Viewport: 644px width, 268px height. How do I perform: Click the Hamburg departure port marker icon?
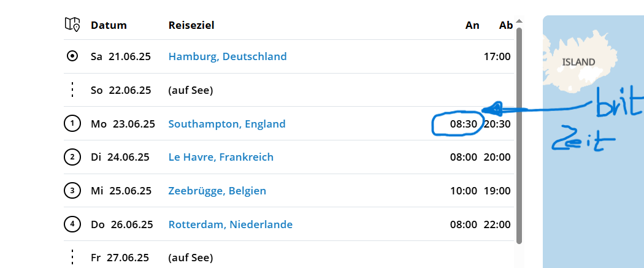(x=72, y=56)
